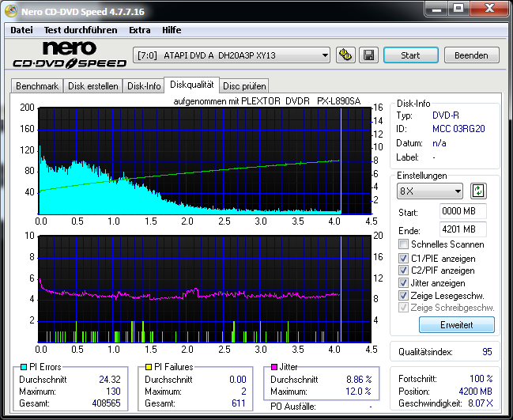Toggle the Jitter anzeigen checkbox
This screenshot has width=513, height=420.
(403, 283)
